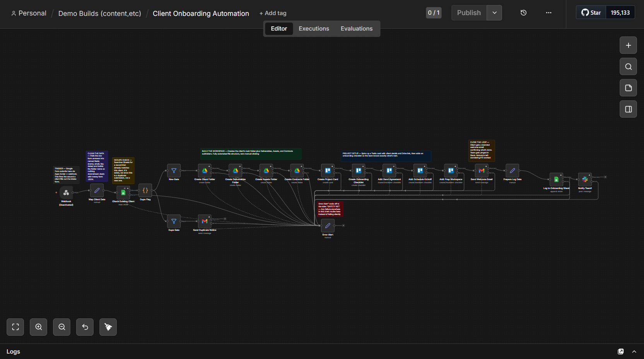Click Send Duplicate Notice success plus handle
Screen dimensions: 644x359
[x=225, y=219]
